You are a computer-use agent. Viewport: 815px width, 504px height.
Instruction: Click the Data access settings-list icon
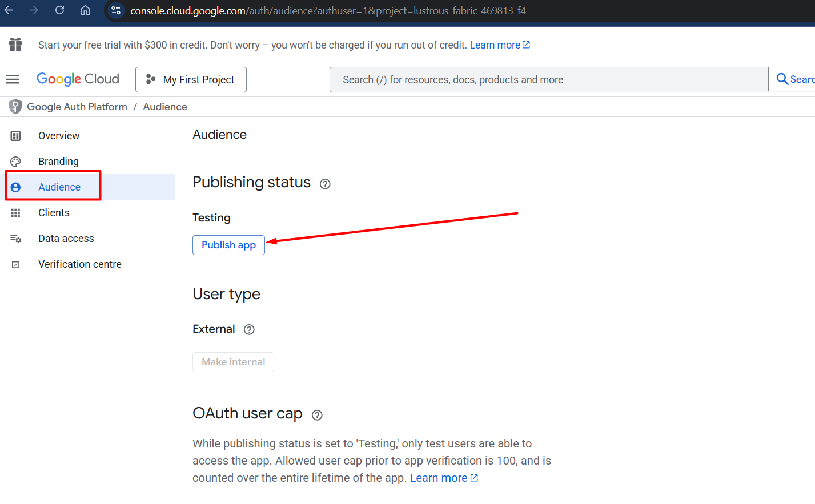click(15, 239)
